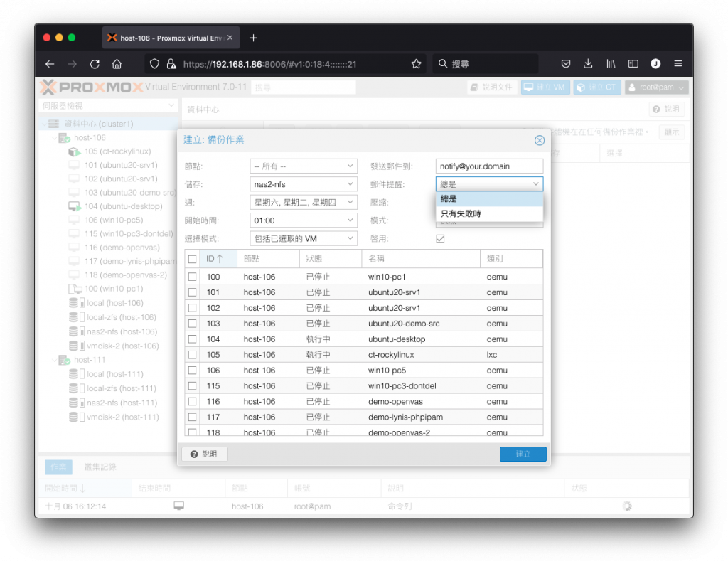Check VM 115 win10-pc3-dontdel checkbox
This screenshot has height=564, width=728.
tap(192, 386)
